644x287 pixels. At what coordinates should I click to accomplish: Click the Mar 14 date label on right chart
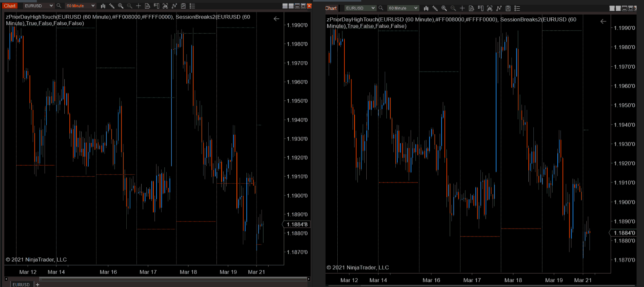click(378, 280)
